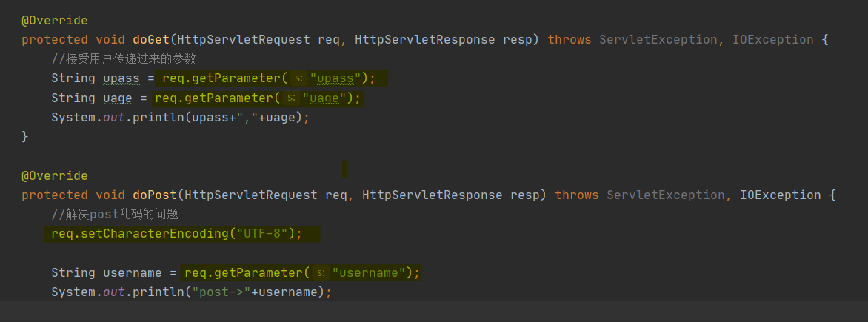868x322 pixels.
Task: Click IOException in doPost signature
Action: click(x=781, y=195)
